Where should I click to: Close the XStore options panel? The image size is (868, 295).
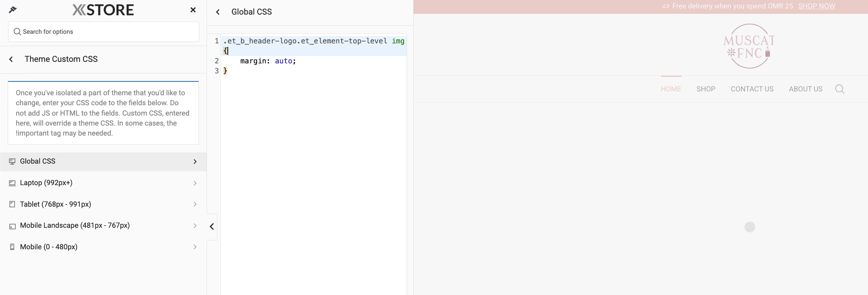pos(193,10)
